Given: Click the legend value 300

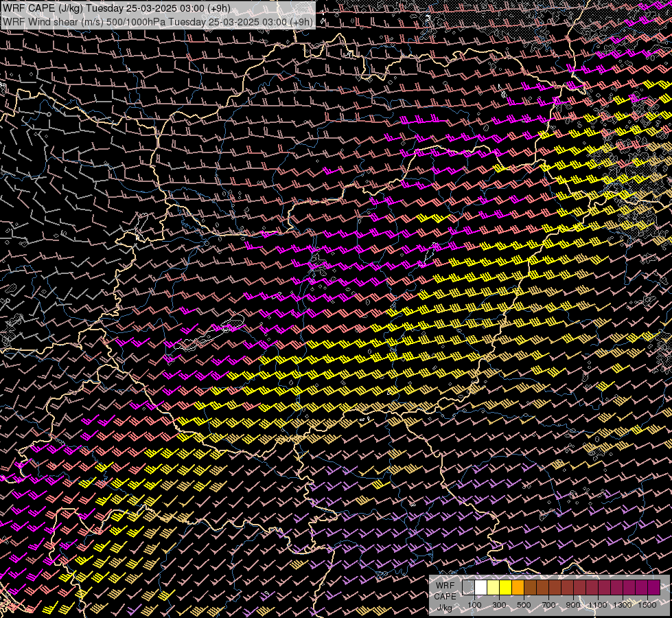Looking at the screenshot, I should coord(499,605).
